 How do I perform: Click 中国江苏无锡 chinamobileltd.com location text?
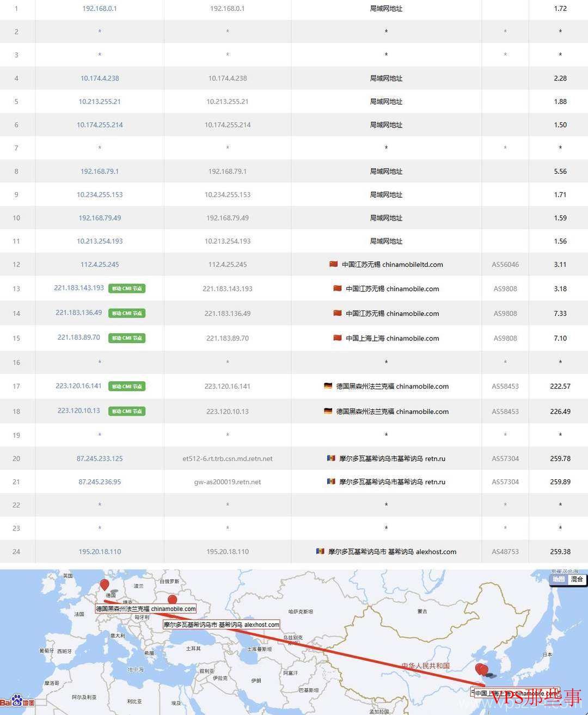click(x=393, y=265)
